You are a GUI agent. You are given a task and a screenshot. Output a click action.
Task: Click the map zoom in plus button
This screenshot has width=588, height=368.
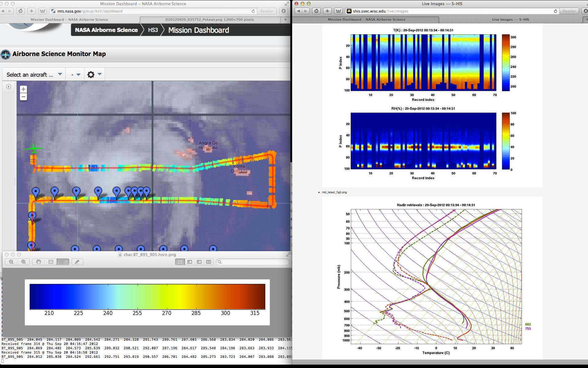tap(23, 89)
